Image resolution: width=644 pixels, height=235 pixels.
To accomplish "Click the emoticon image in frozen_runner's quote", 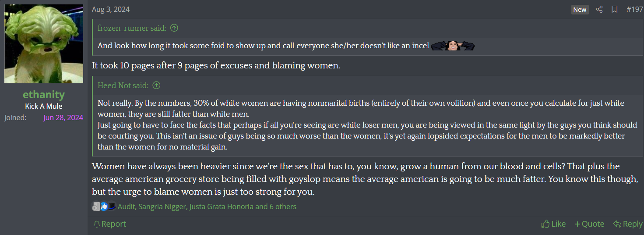I will (x=452, y=46).
